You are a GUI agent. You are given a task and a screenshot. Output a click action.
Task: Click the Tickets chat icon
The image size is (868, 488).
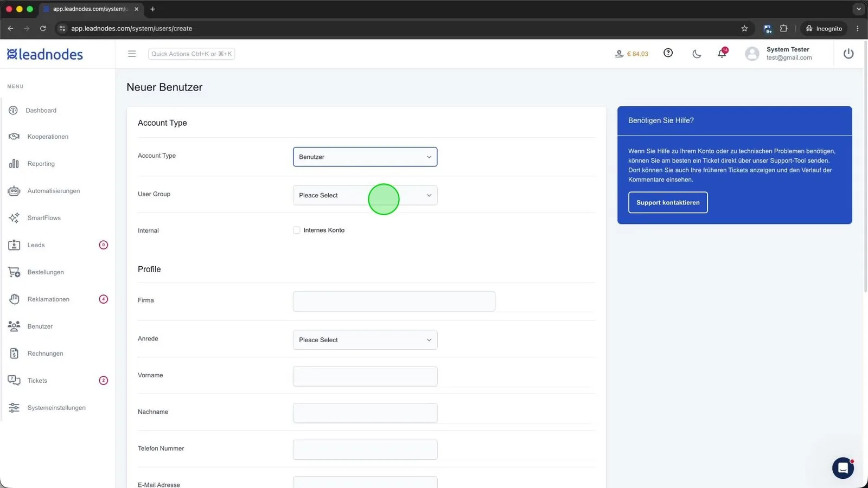(x=14, y=381)
